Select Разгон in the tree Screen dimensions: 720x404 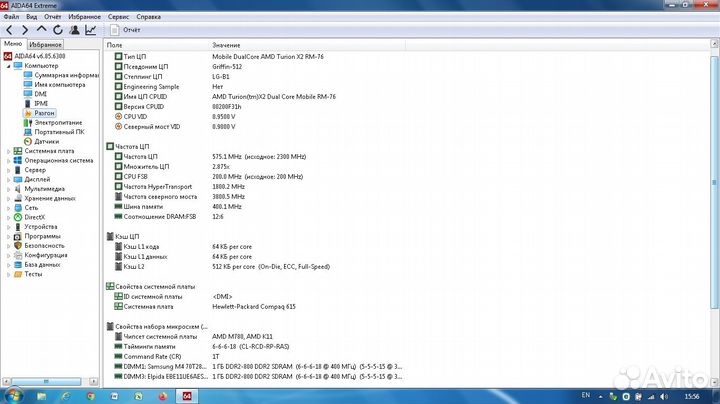click(x=44, y=113)
